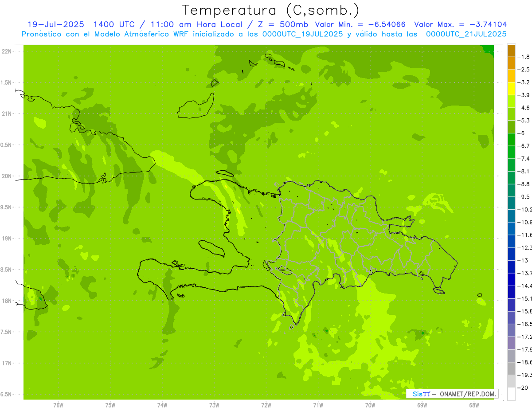
Task: Click the "ONAMET/REP.DOM." credit label
Action: click(x=468, y=394)
